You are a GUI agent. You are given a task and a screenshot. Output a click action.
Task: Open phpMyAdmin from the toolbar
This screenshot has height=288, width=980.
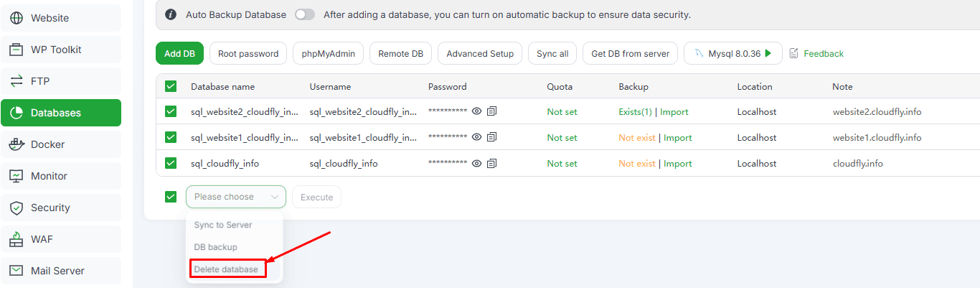point(328,54)
